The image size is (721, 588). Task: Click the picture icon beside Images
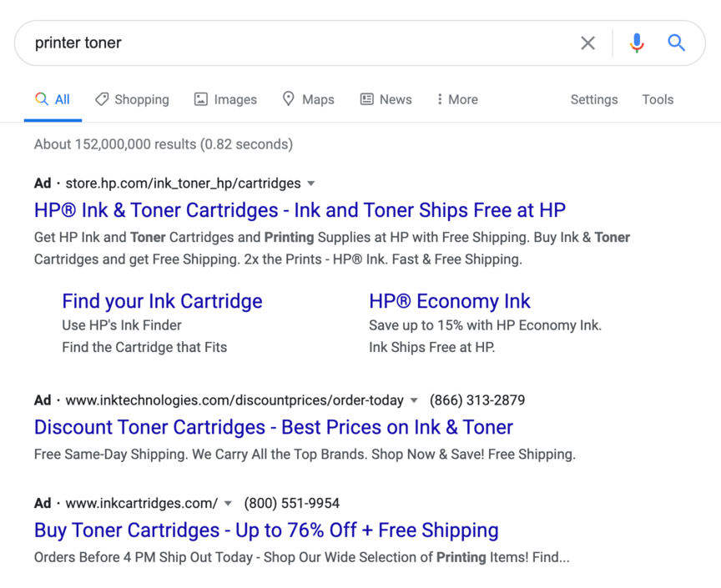(201, 99)
